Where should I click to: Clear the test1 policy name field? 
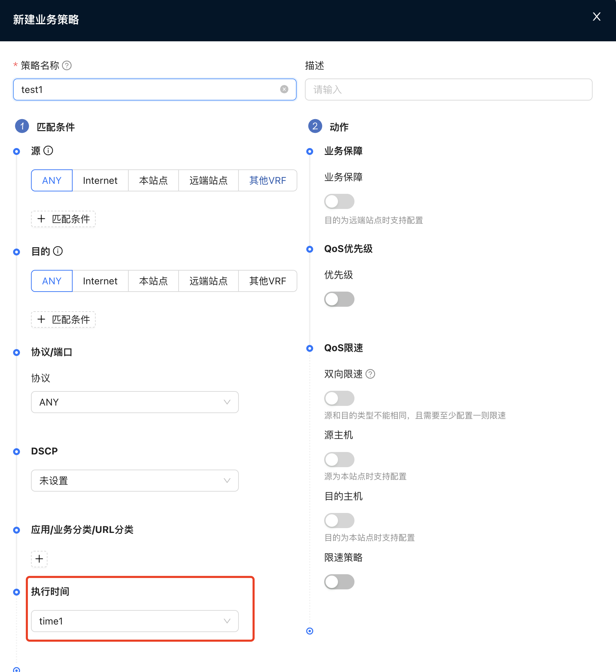point(284,90)
